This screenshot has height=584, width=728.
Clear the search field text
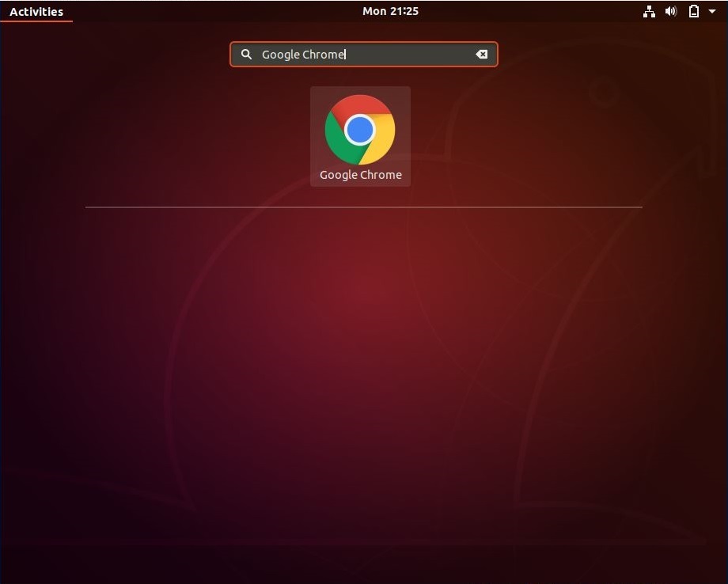(481, 55)
